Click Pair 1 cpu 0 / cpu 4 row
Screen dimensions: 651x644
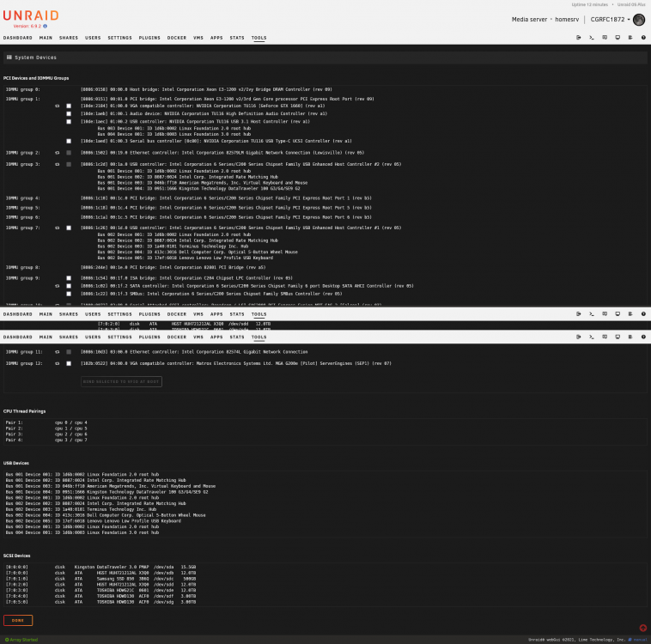point(46,422)
